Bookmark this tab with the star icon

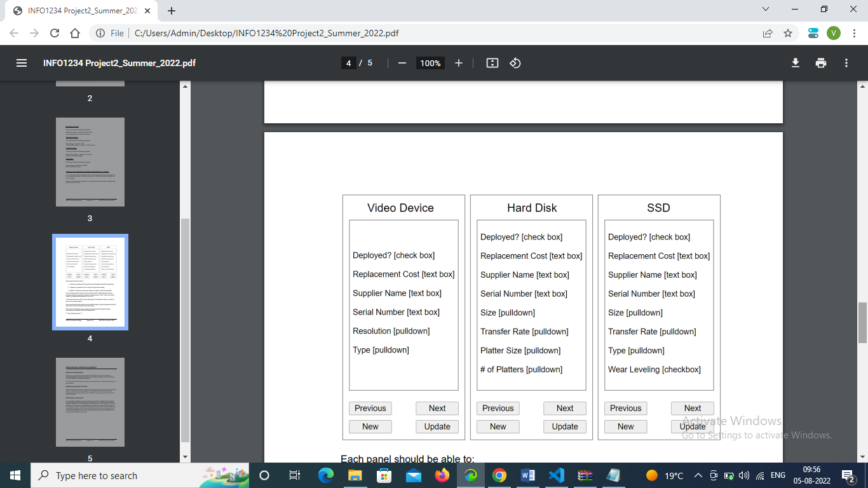click(788, 33)
